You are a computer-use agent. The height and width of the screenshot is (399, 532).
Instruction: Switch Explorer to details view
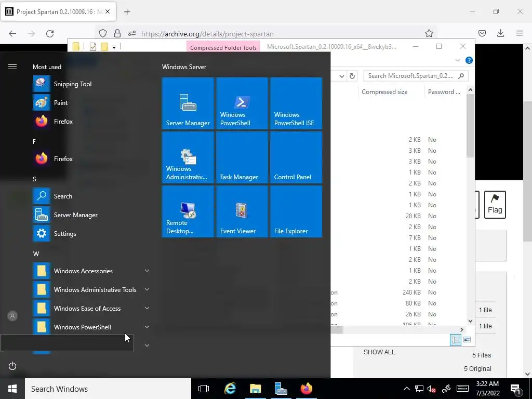point(455,340)
